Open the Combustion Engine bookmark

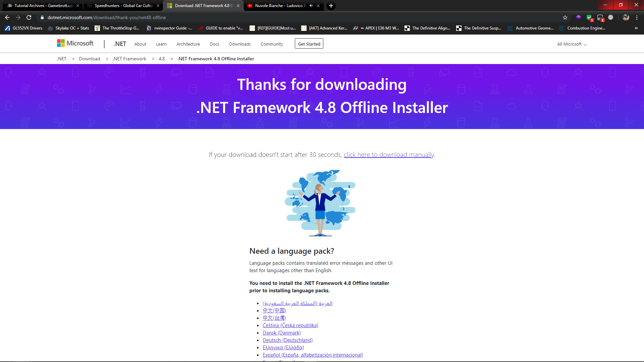583,28
